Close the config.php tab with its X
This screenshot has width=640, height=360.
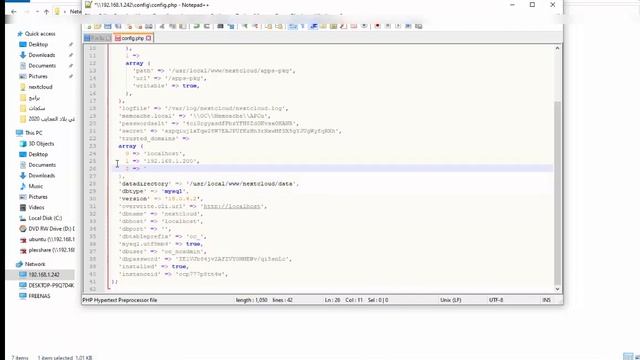(149, 38)
